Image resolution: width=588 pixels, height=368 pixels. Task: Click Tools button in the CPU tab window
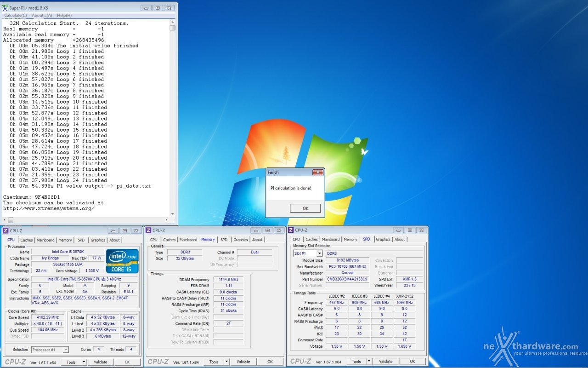tap(71, 362)
